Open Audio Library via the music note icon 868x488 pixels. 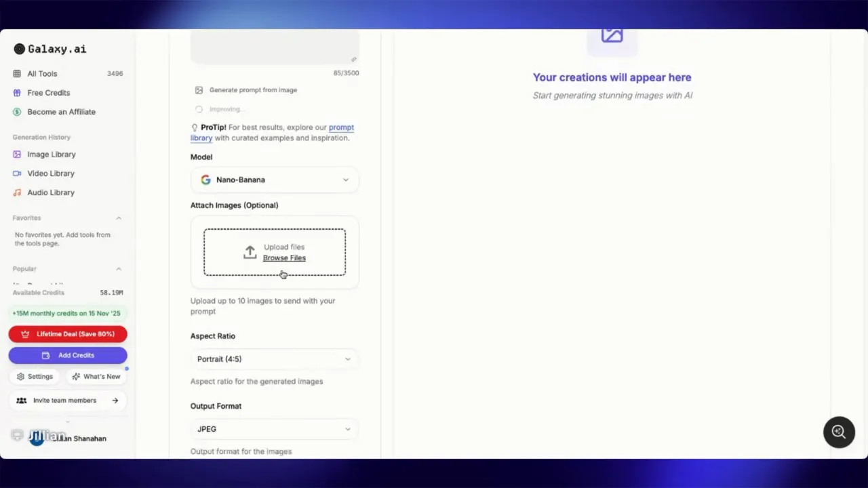16,192
